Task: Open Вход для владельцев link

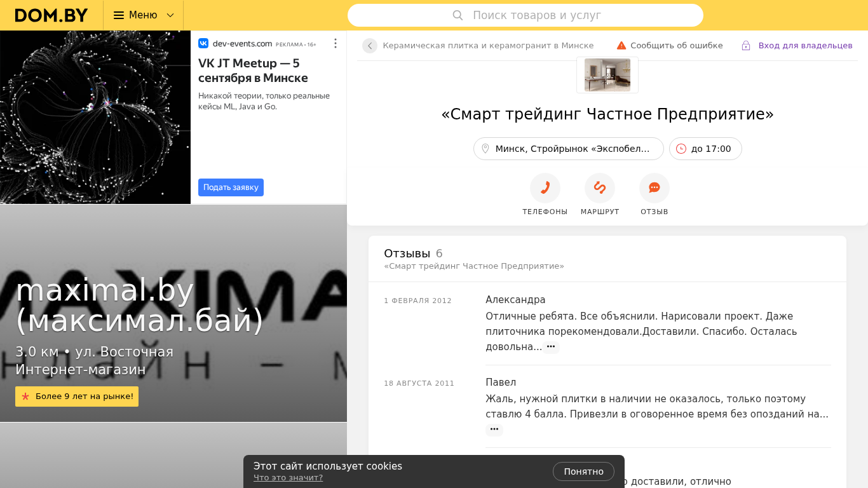Action: tap(805, 46)
